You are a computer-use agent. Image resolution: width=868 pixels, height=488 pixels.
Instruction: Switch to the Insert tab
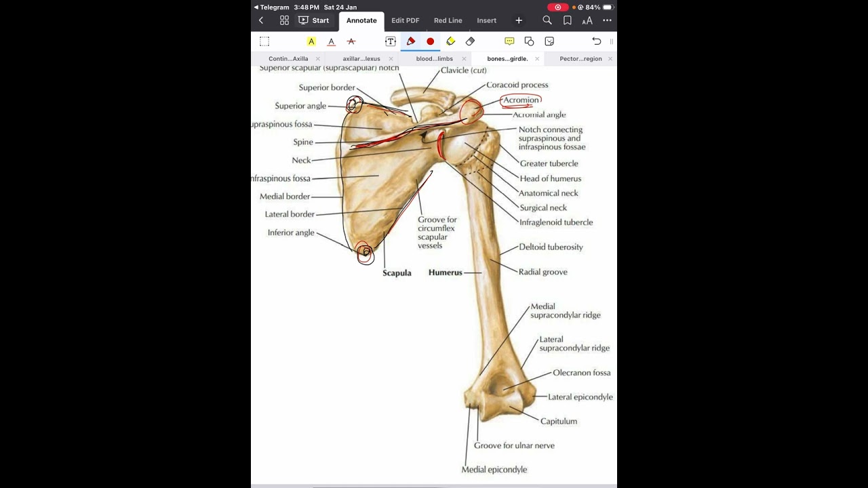click(487, 20)
